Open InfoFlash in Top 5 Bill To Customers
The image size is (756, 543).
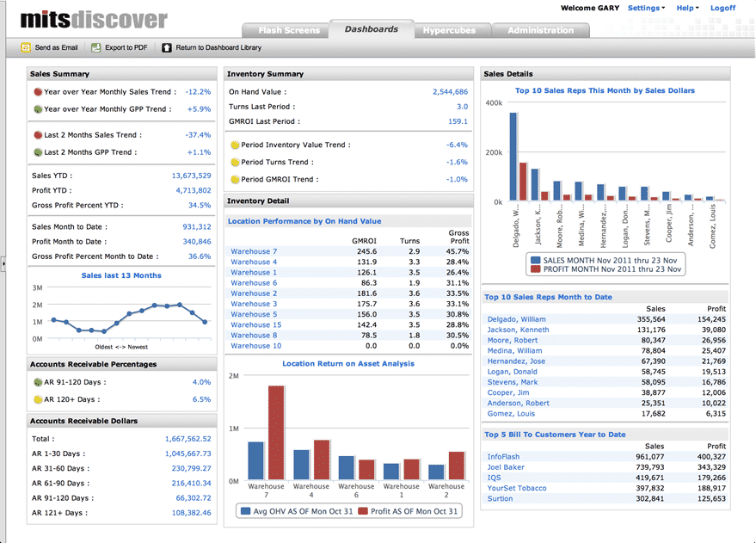[503, 457]
